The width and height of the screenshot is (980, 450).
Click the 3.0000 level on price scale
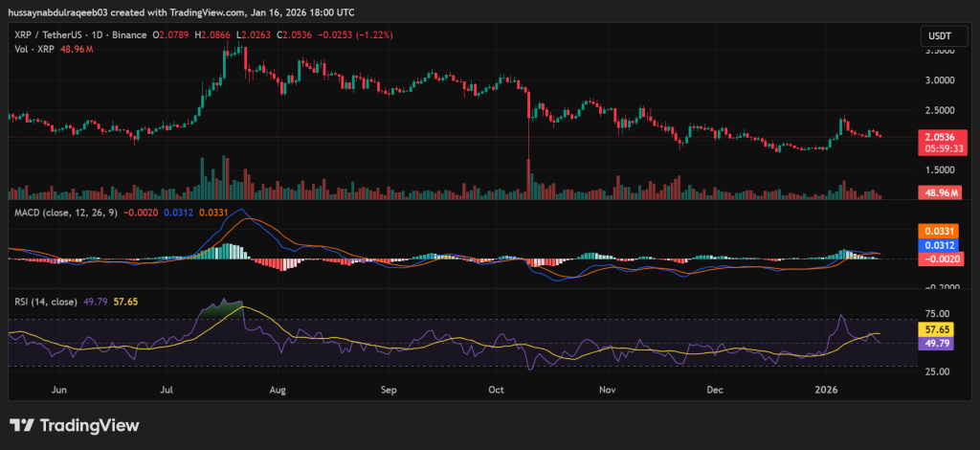(938, 80)
